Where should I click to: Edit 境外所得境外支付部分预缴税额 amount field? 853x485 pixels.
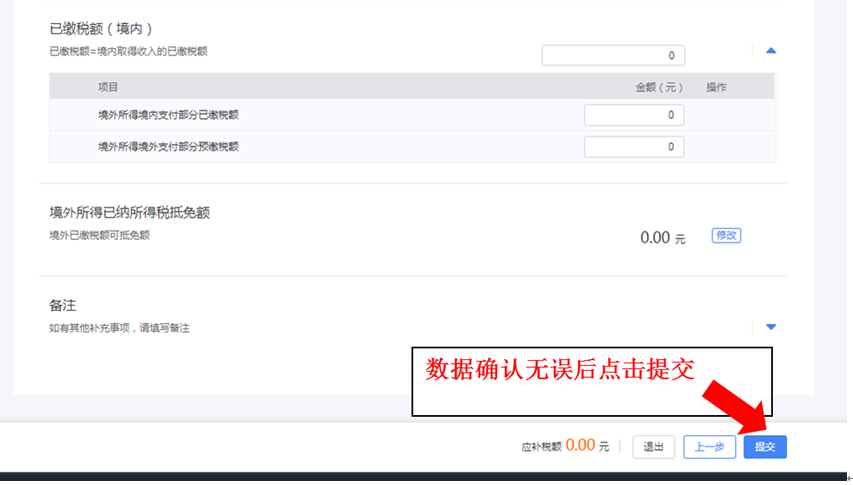click(x=634, y=147)
